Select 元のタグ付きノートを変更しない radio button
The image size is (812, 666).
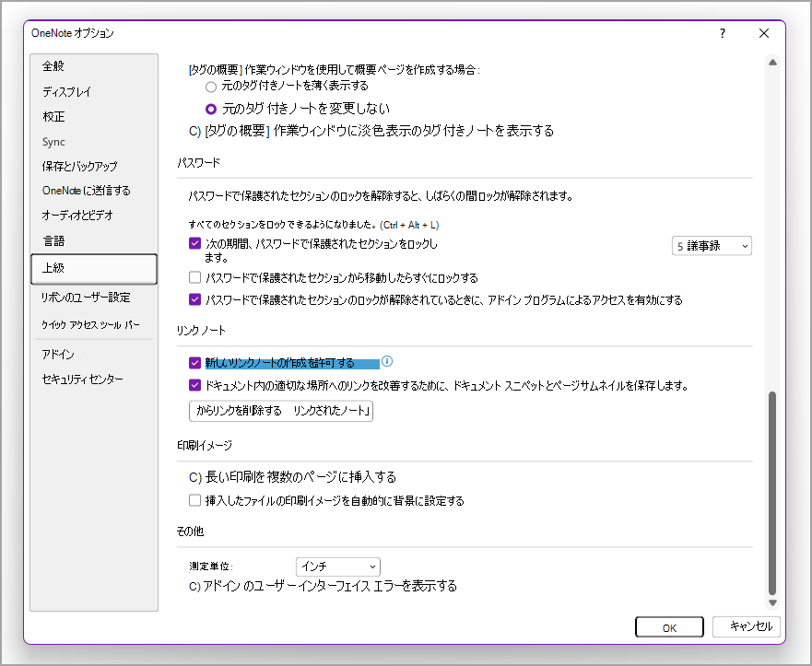pos(211,110)
